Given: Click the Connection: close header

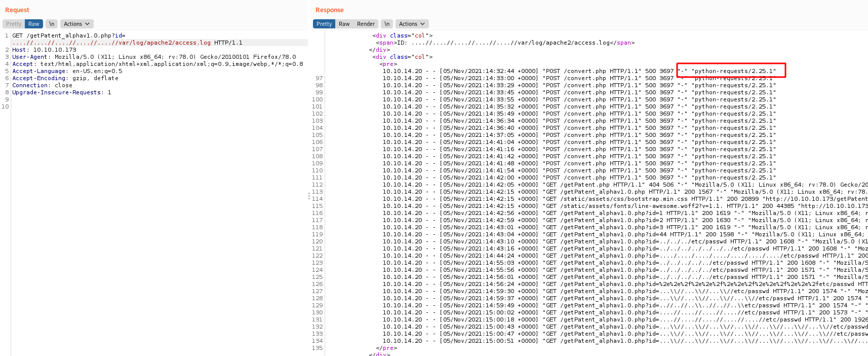Looking at the screenshot, I should (x=42, y=85).
